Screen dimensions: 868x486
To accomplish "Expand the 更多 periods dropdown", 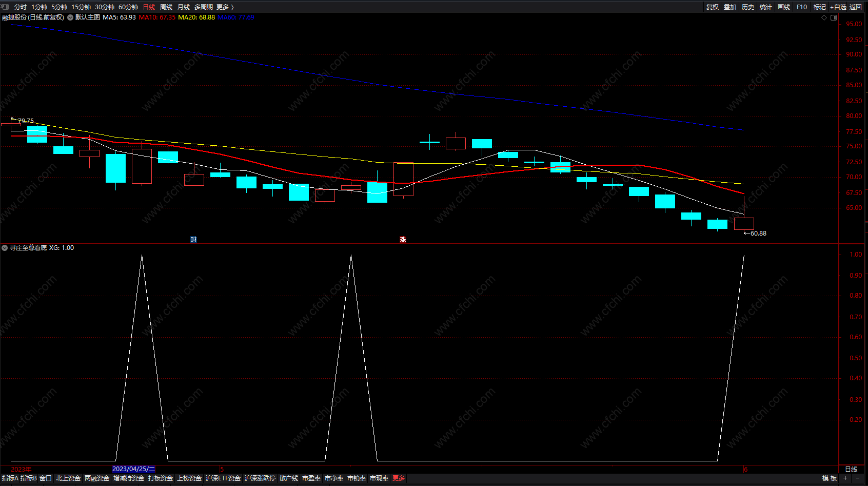I will click(x=225, y=7).
